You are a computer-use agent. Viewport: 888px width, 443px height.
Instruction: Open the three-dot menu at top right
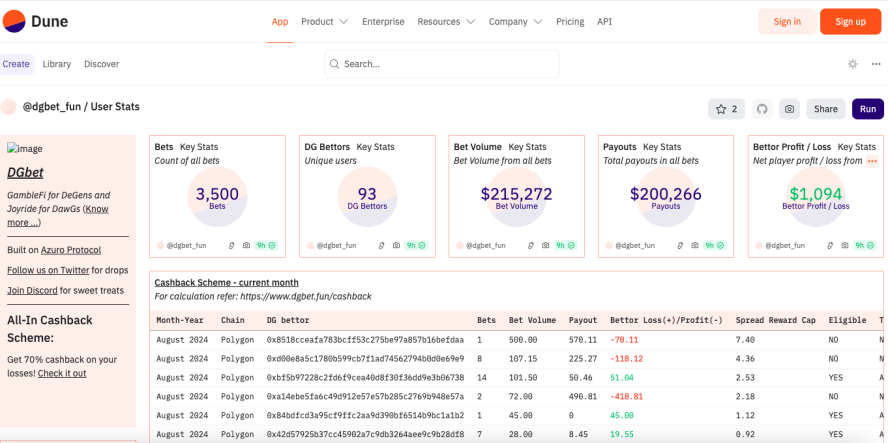point(876,64)
